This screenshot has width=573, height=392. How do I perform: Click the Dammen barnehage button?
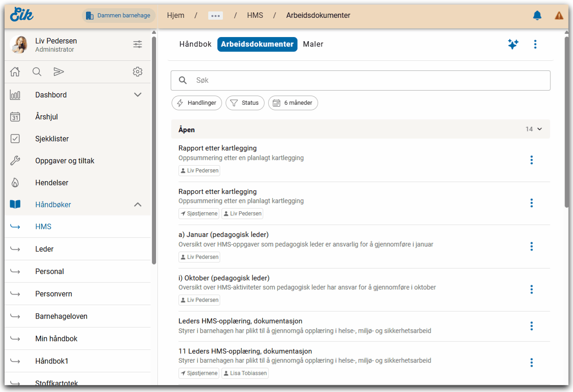[118, 15]
